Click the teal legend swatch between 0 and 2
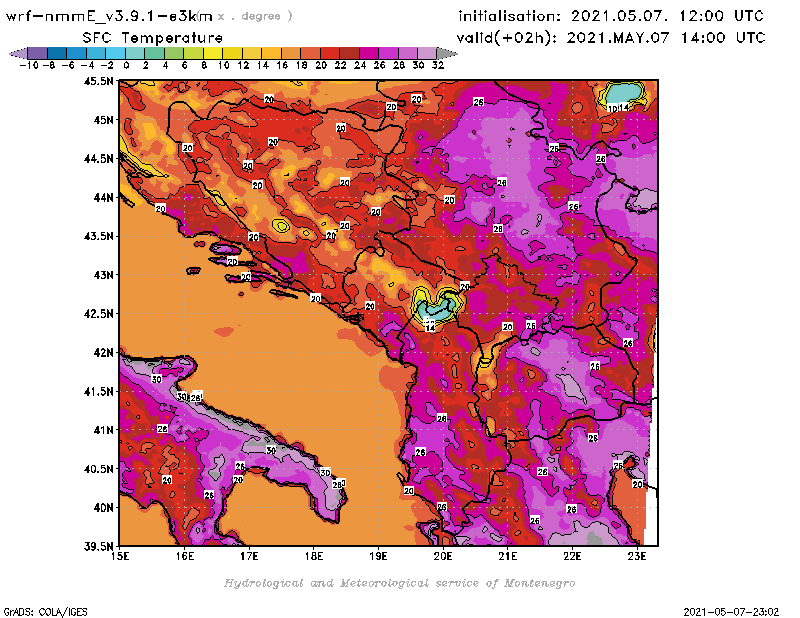The height and width of the screenshot is (618, 800). point(135,53)
